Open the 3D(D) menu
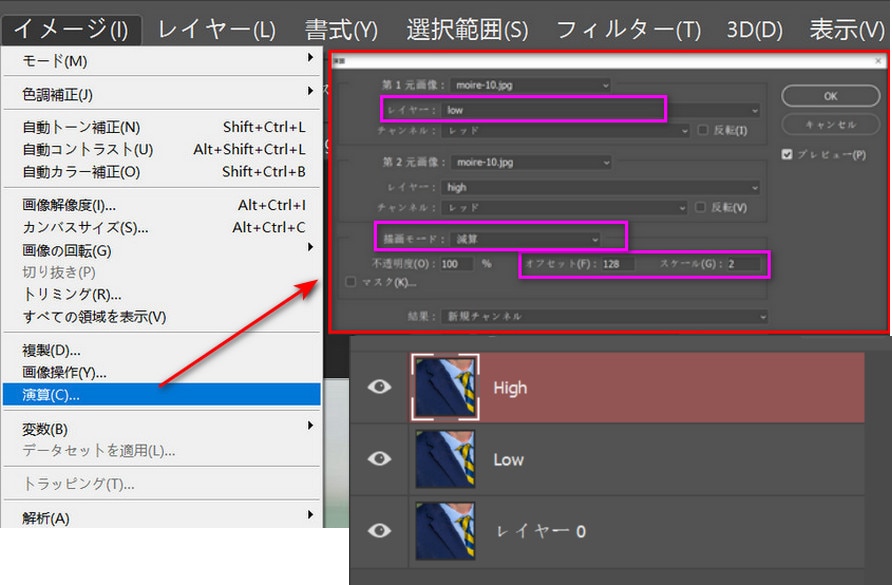This screenshot has width=892, height=585. (x=754, y=29)
